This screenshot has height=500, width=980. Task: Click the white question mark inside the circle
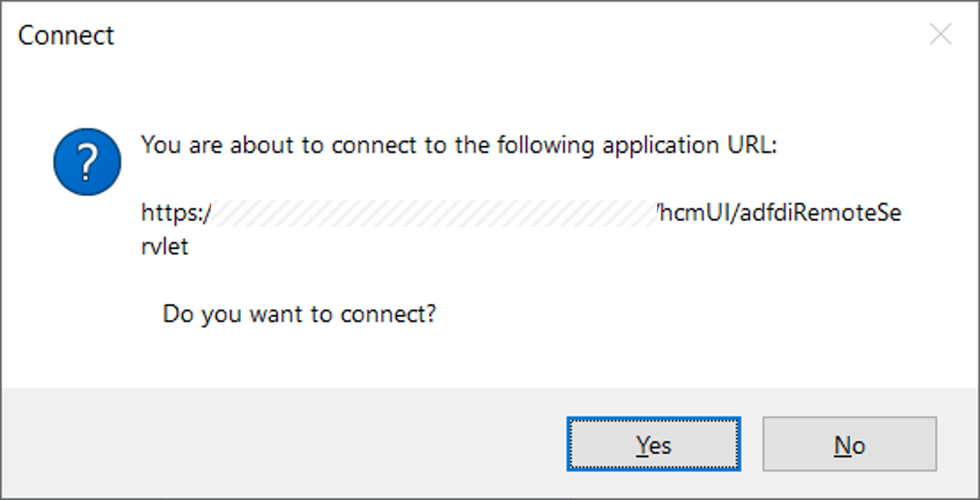pos(87,162)
